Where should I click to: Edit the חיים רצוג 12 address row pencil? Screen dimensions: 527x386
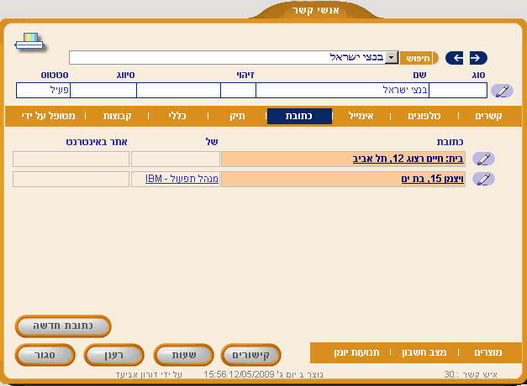click(483, 159)
